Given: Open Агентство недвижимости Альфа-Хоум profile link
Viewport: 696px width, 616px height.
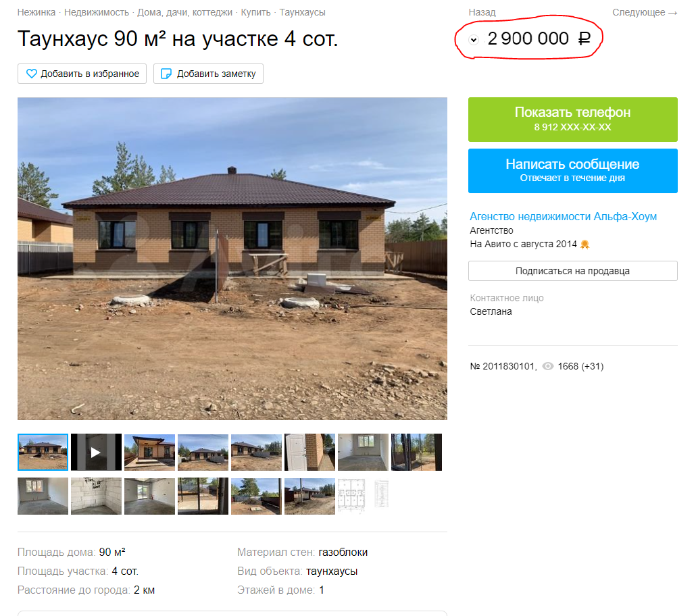Looking at the screenshot, I should pyautogui.click(x=564, y=217).
